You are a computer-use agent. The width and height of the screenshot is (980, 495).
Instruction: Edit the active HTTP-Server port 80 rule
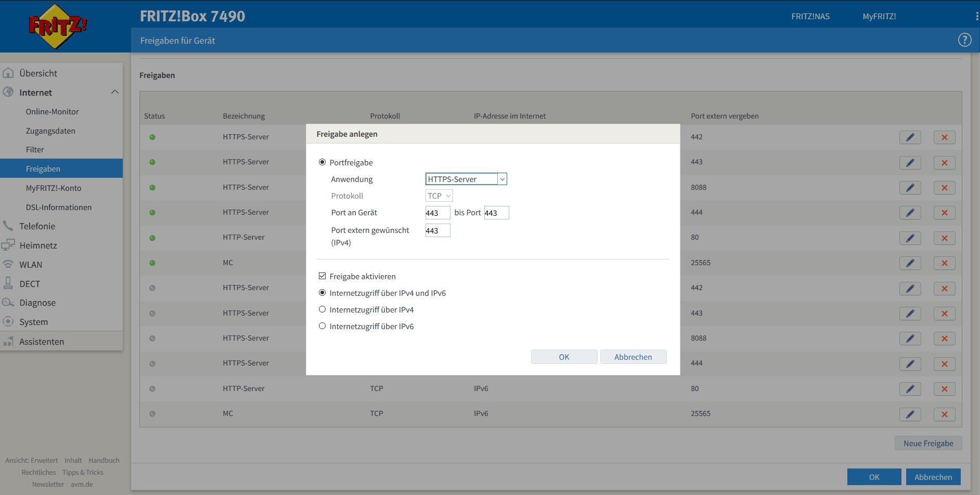coord(910,238)
